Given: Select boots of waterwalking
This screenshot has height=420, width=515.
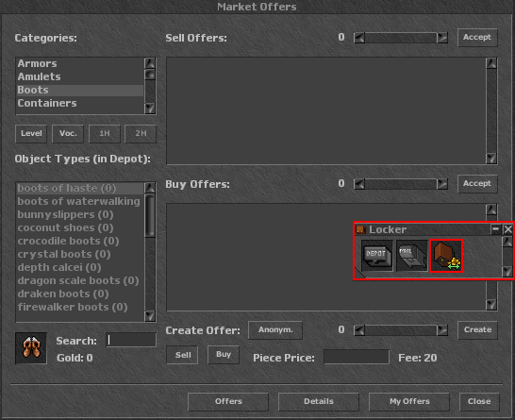Looking at the screenshot, I should pyautogui.click(x=80, y=201).
